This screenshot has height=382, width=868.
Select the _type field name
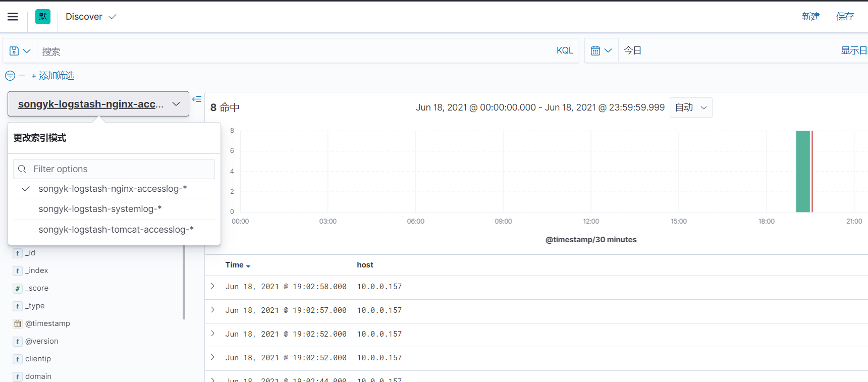35,306
